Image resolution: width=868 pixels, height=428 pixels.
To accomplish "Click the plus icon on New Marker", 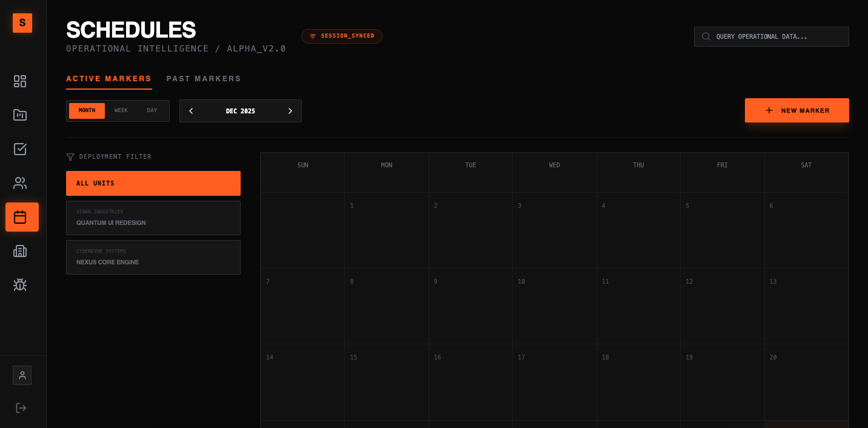I will click(x=769, y=110).
